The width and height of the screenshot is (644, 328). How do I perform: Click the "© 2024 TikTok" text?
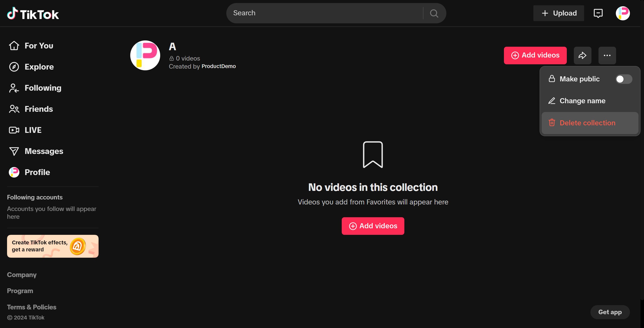pyautogui.click(x=26, y=318)
